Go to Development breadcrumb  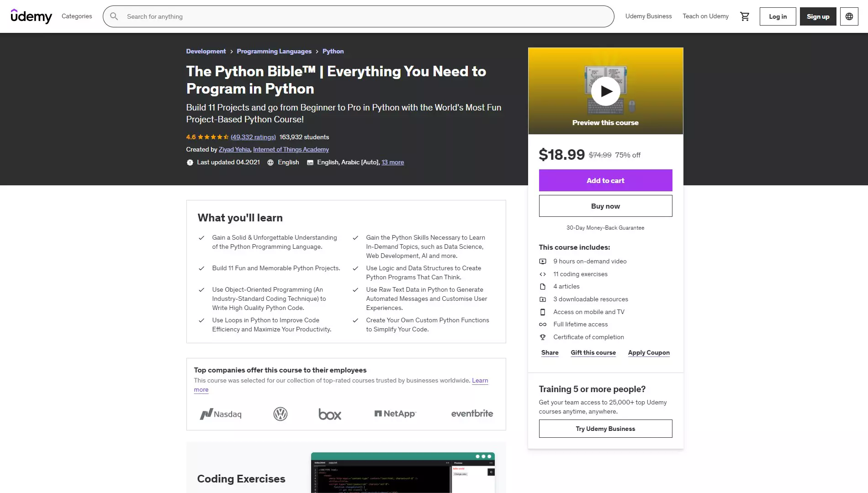pyautogui.click(x=206, y=52)
